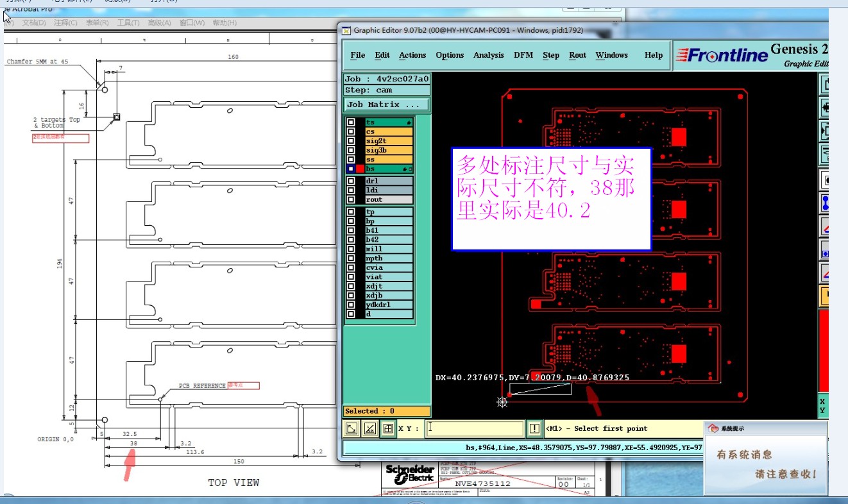Click the 系统提示 notification icon
Image resolution: width=848 pixels, height=504 pixels.
pos(713,428)
